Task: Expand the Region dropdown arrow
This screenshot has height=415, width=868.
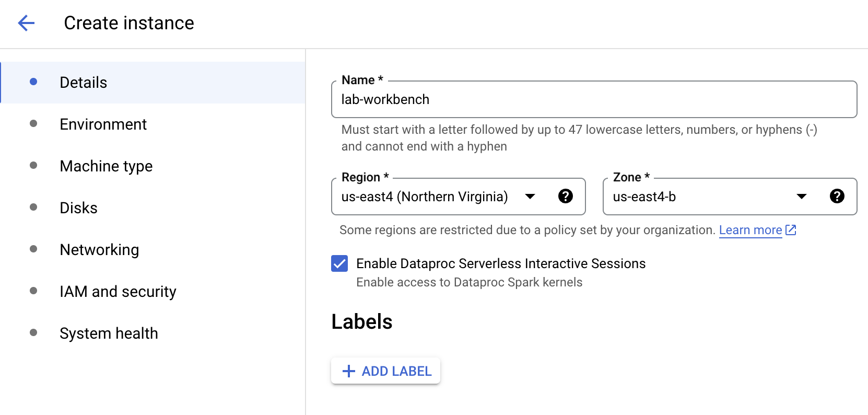Action: [530, 197]
